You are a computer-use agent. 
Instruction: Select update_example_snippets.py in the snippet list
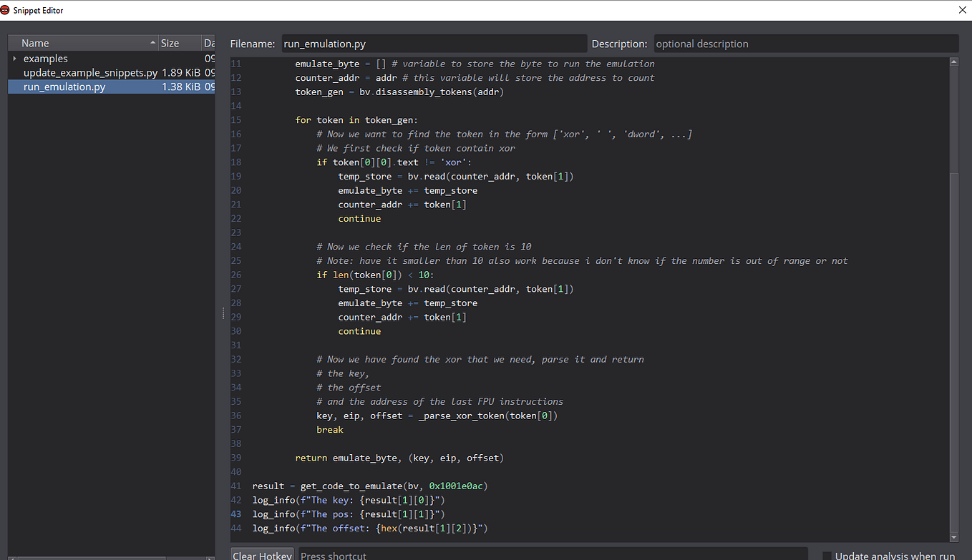coord(89,72)
